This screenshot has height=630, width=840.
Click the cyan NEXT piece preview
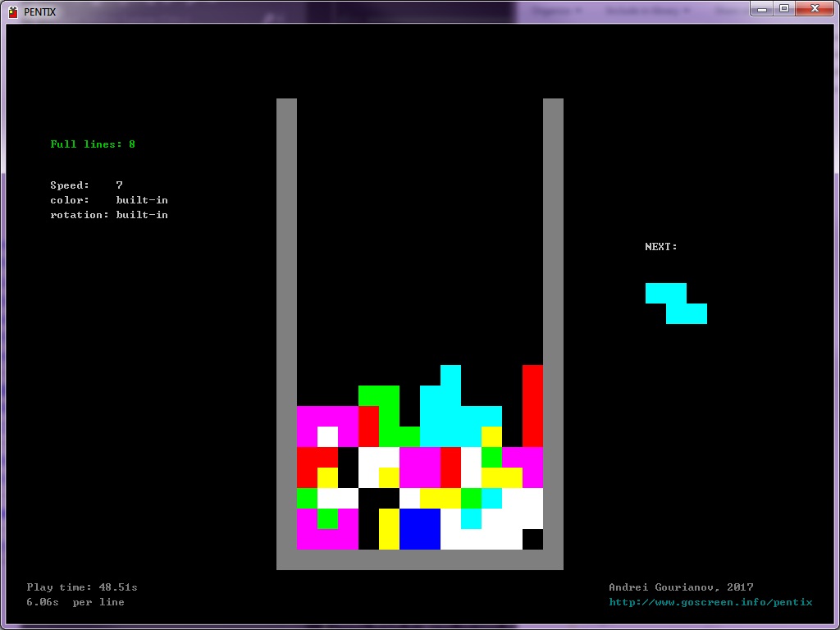tap(676, 304)
